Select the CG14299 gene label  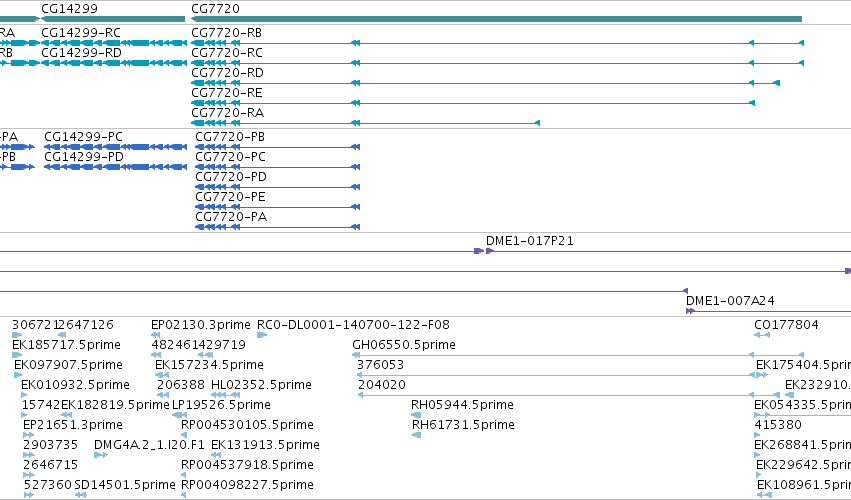pos(69,9)
